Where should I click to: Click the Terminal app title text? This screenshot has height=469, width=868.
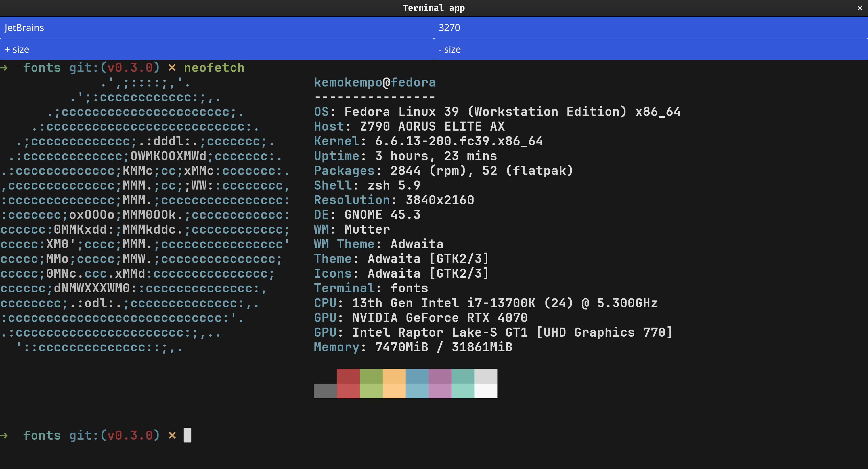[x=434, y=8]
